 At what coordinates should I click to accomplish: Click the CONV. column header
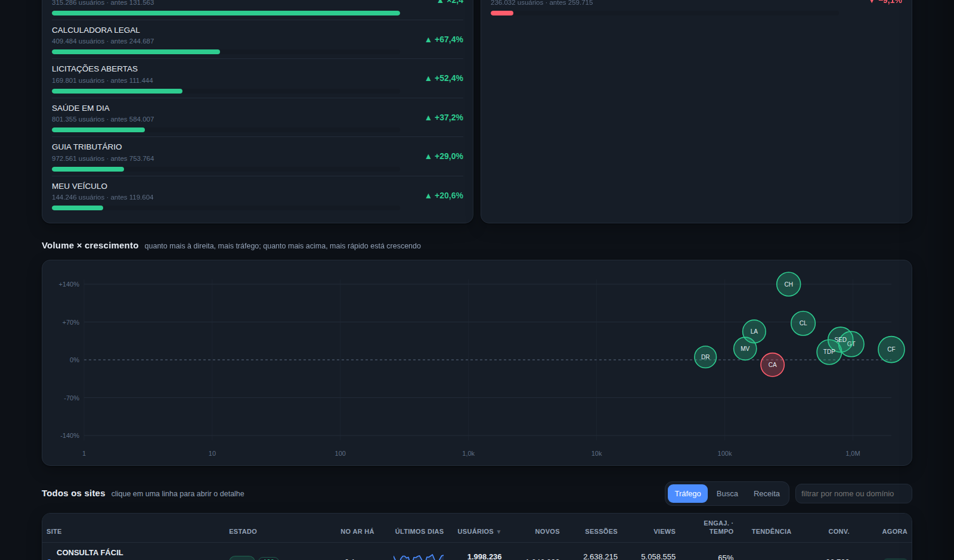pos(839,531)
